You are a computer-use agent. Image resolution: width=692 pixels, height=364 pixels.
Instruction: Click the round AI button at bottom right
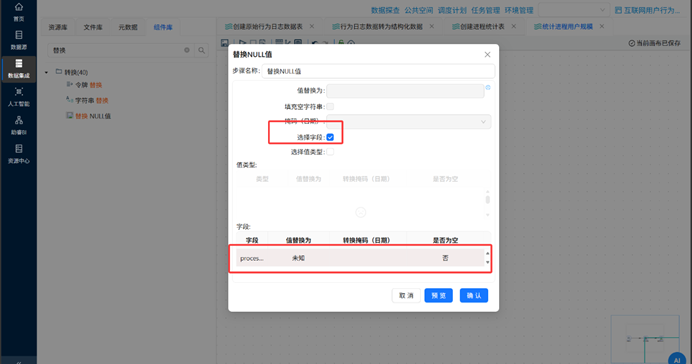[x=677, y=360]
